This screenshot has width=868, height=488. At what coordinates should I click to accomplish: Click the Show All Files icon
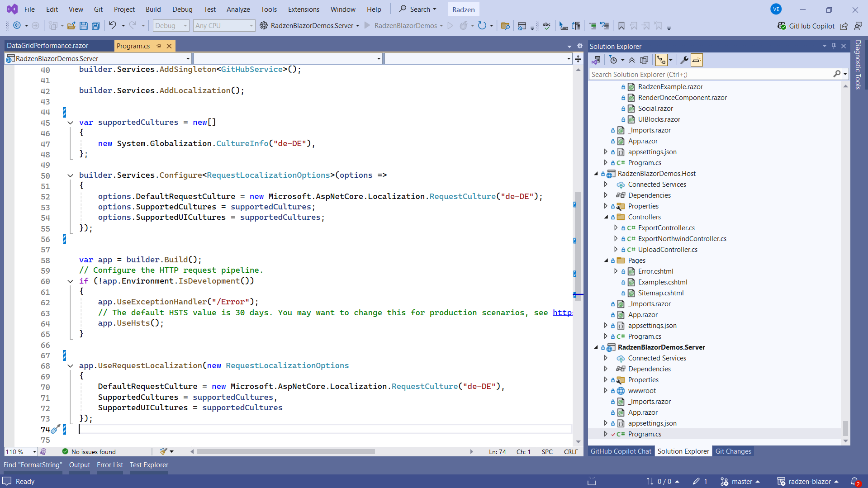[x=644, y=60]
